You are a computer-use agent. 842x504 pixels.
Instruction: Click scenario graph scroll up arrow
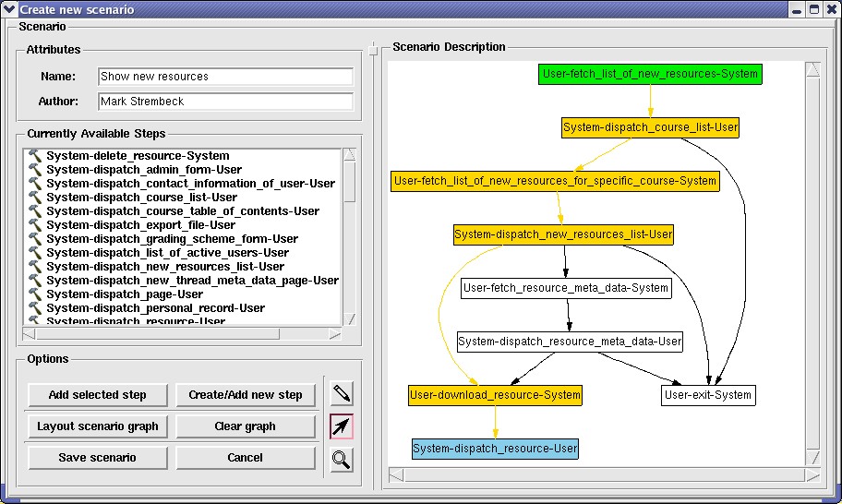click(x=813, y=69)
